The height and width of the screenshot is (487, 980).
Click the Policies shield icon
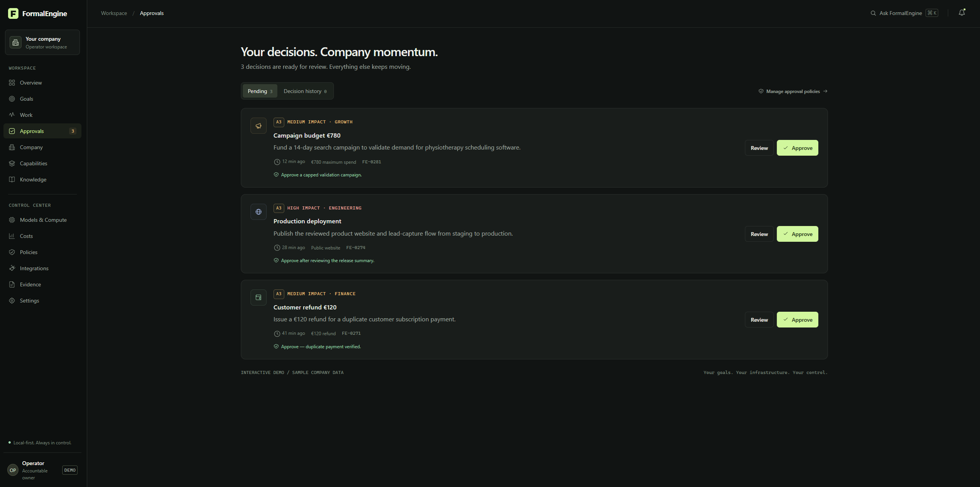pyautogui.click(x=12, y=252)
